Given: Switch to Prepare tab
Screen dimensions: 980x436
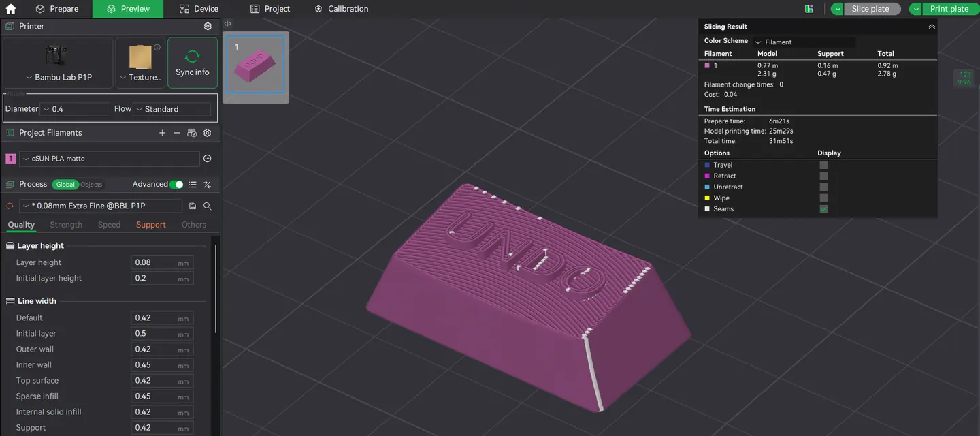Looking at the screenshot, I should point(57,9).
